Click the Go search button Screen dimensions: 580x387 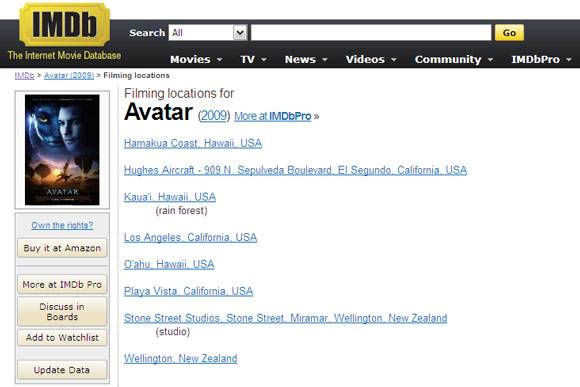509,33
